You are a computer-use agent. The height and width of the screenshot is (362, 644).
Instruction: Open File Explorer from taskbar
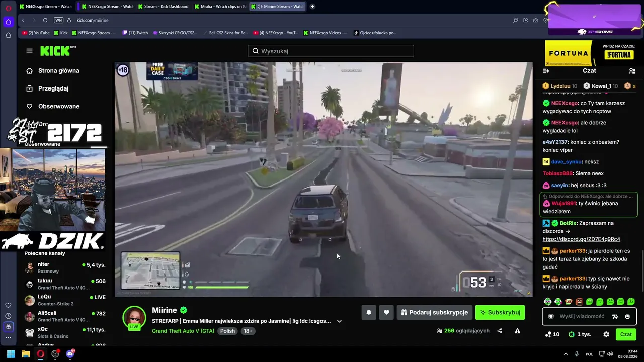pos(26,354)
